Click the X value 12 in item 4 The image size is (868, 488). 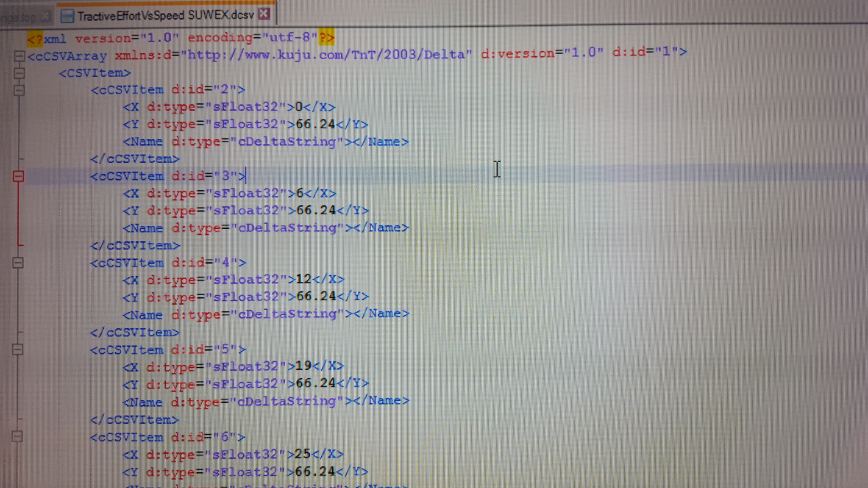pyautogui.click(x=303, y=280)
